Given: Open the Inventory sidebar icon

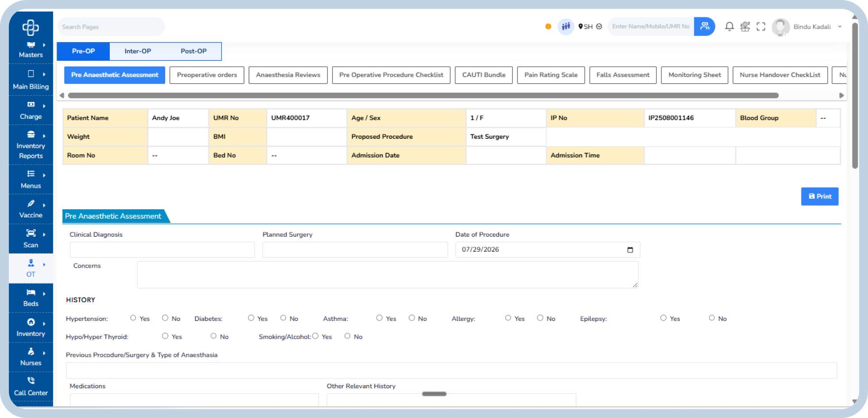Looking at the screenshot, I should 31,322.
